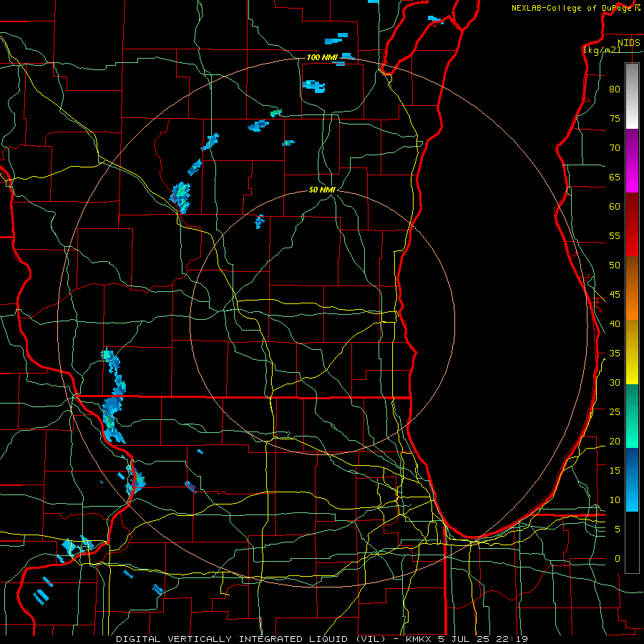Screen dimensions: 644x644
Task: Click the 35 value on color scale
Action: click(615, 353)
